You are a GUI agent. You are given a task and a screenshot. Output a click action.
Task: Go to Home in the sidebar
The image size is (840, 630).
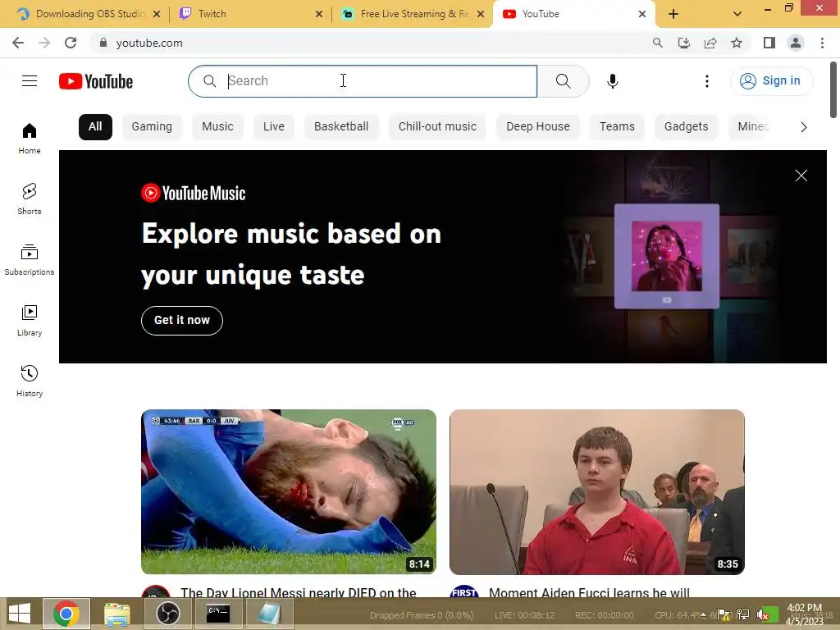[30, 138]
